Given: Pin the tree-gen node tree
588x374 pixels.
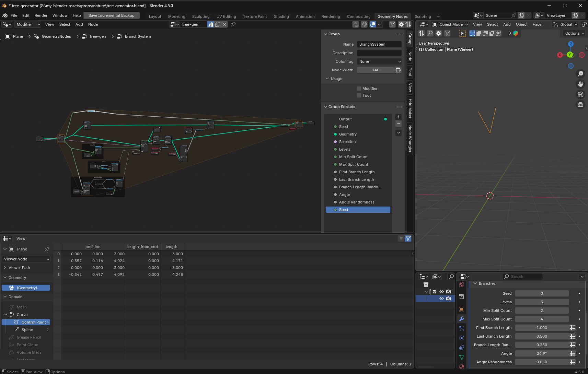Looking at the screenshot, I should 233,24.
